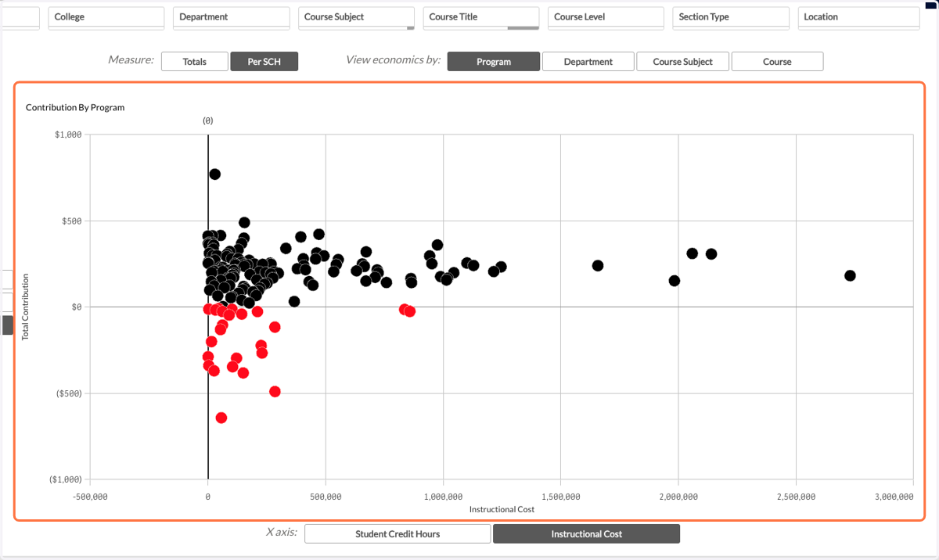The image size is (939, 560).
Task: View economics by Course
Action: pos(777,62)
